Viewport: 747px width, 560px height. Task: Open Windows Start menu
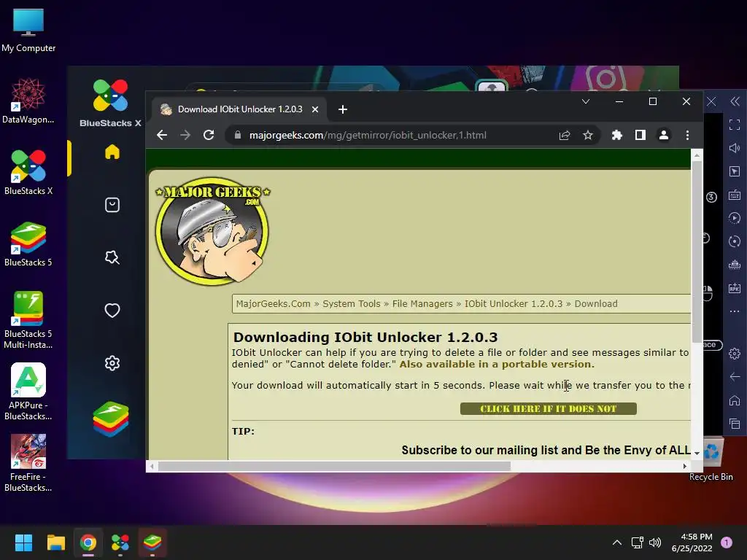click(23, 542)
